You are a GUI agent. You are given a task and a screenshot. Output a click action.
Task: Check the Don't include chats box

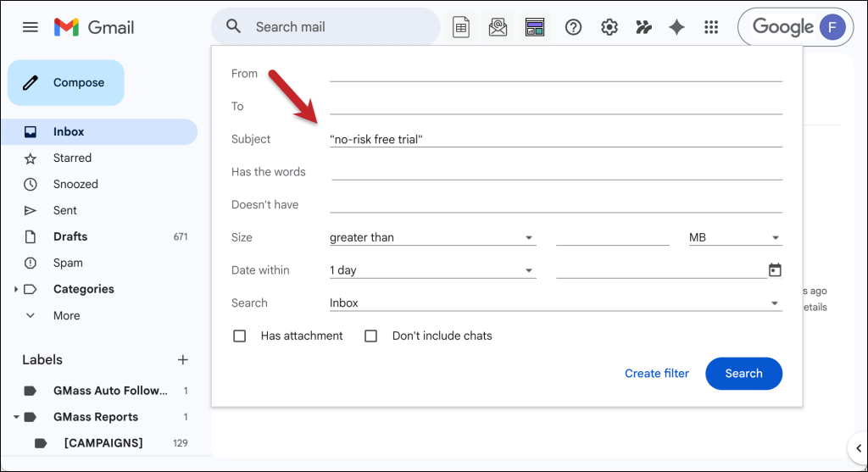(x=370, y=336)
